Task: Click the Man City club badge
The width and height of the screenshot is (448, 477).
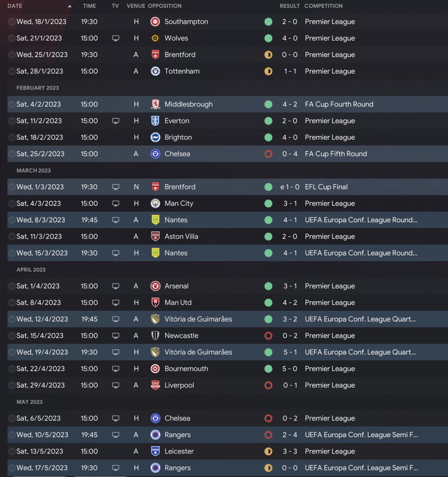Action: point(155,203)
